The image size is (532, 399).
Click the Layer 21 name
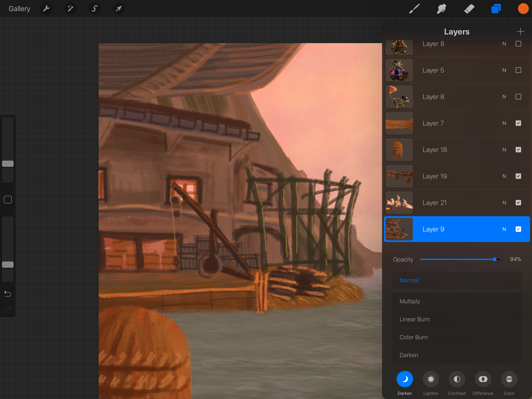click(x=434, y=203)
